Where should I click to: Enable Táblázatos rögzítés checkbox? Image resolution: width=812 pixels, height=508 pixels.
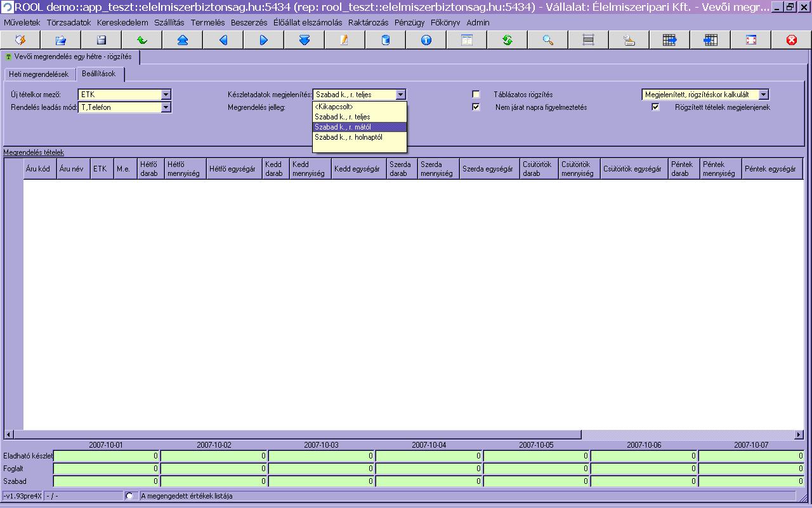coord(476,95)
